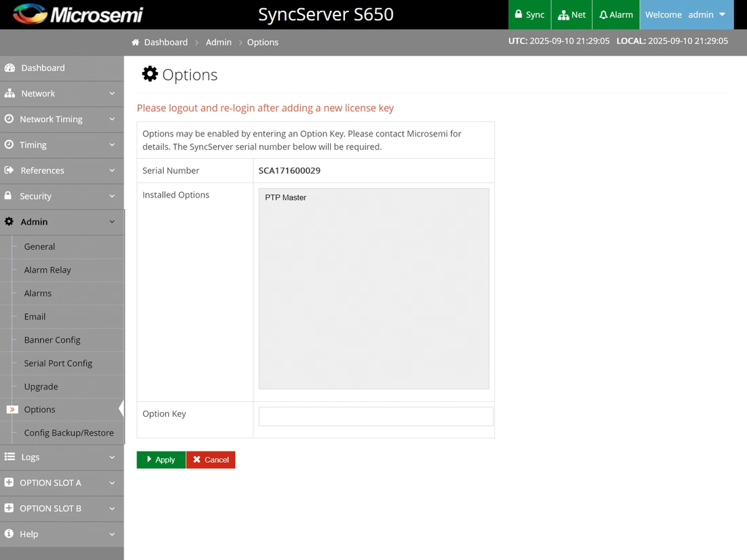Click the Serial Number label
Screen dimensions: 747x560
coord(170,170)
